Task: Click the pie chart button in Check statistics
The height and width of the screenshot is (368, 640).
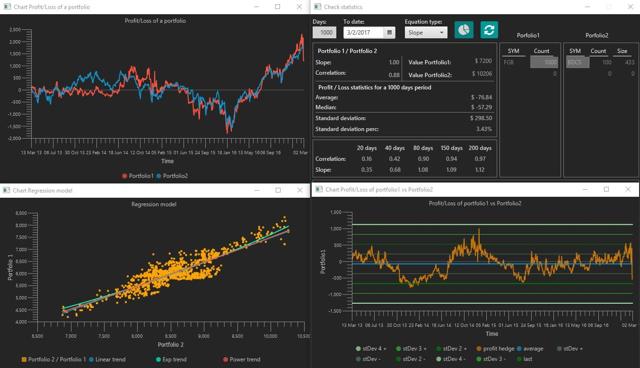Action: (x=464, y=30)
